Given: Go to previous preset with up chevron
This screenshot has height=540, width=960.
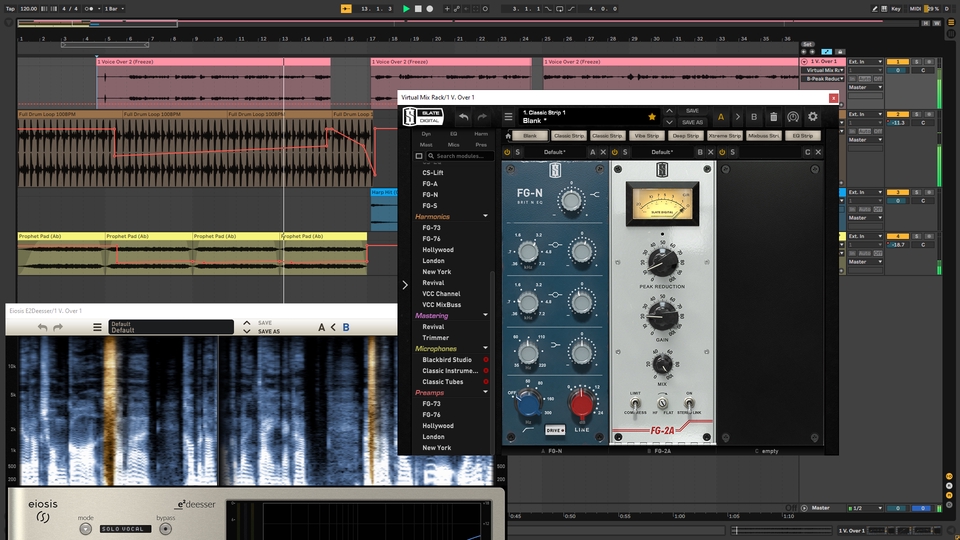Looking at the screenshot, I should pyautogui.click(x=669, y=111).
